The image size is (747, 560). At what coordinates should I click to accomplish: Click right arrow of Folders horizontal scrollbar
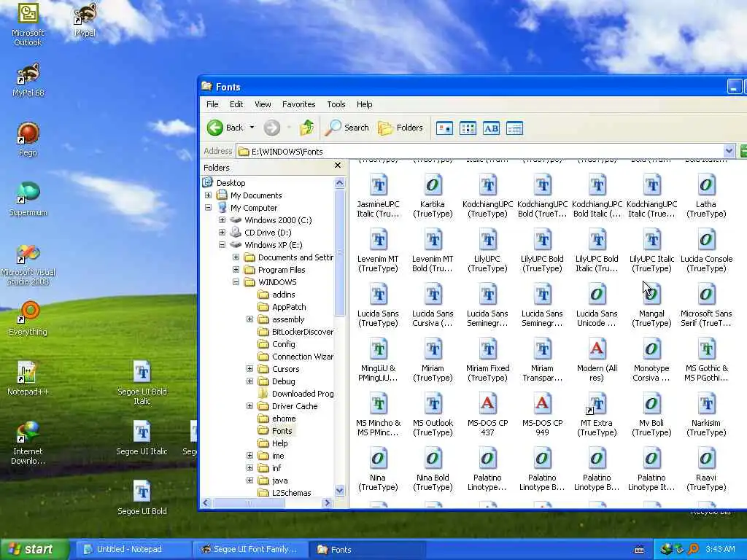(327, 503)
